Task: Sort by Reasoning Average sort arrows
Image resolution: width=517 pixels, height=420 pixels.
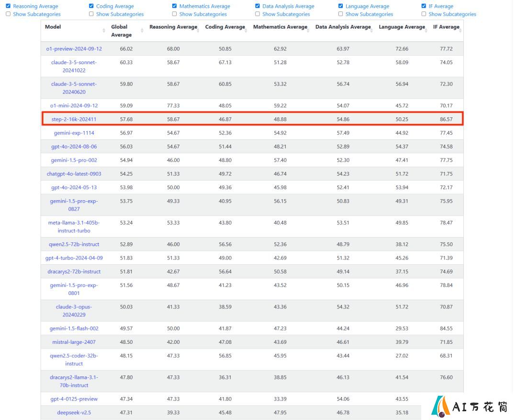Action: [x=198, y=30]
